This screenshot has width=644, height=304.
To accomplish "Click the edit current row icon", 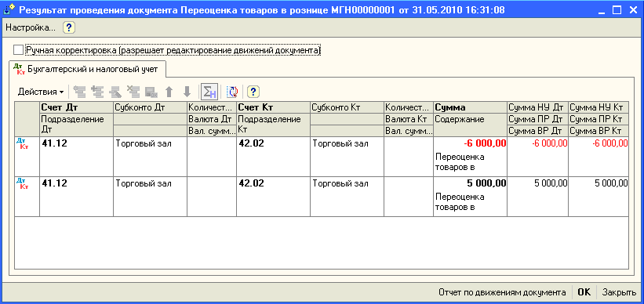I will point(115,92).
